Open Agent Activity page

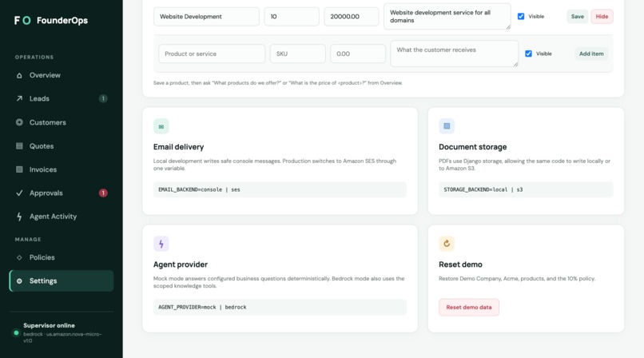coord(62,217)
